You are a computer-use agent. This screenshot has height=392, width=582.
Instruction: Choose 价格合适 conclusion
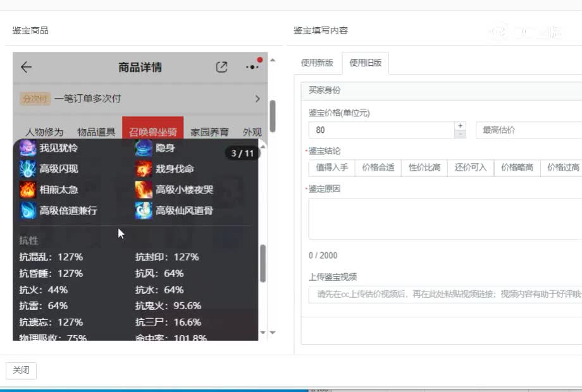pos(378,168)
